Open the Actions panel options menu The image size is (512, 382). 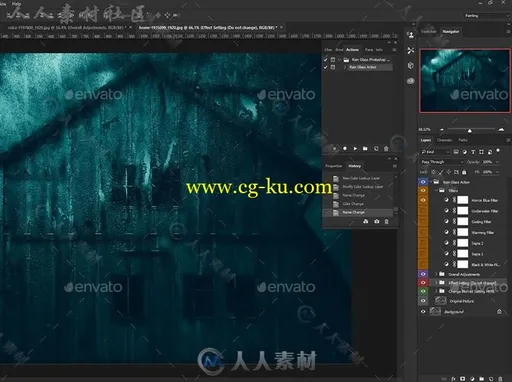(394, 50)
